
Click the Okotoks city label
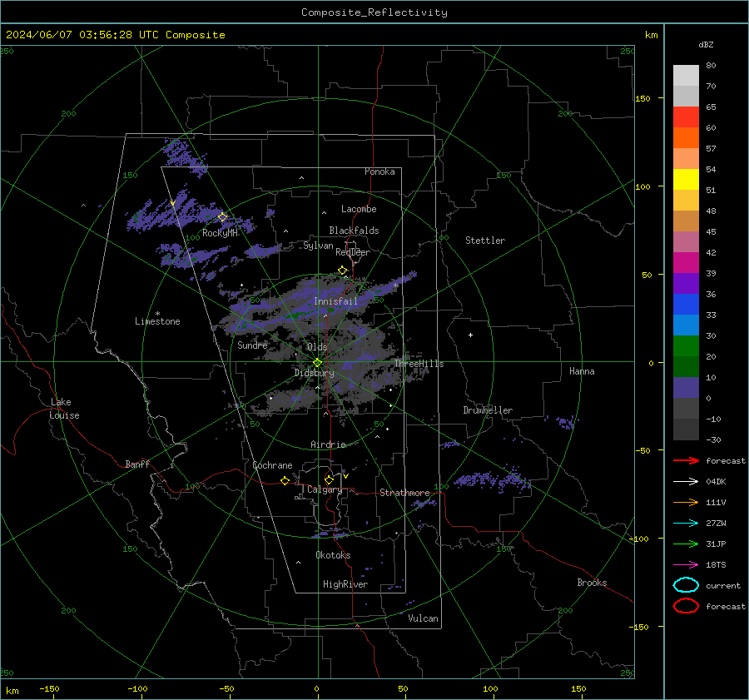tap(333, 555)
